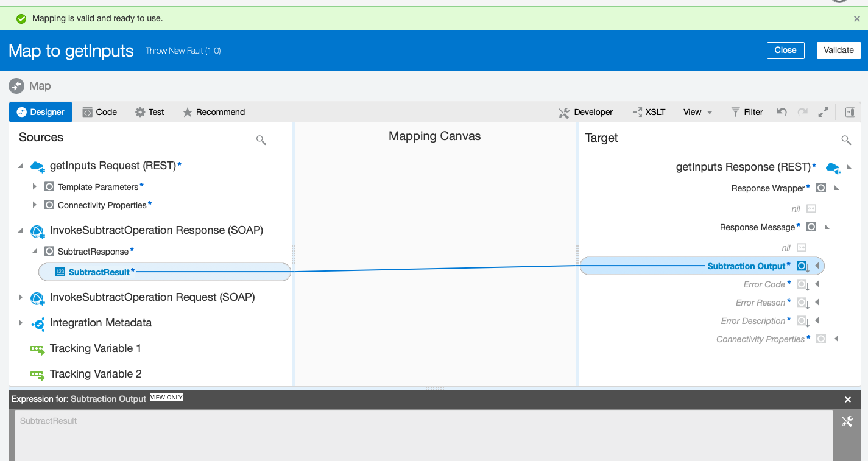The width and height of the screenshot is (868, 461).
Task: Click the Map milestone icon near the title
Action: pos(16,86)
